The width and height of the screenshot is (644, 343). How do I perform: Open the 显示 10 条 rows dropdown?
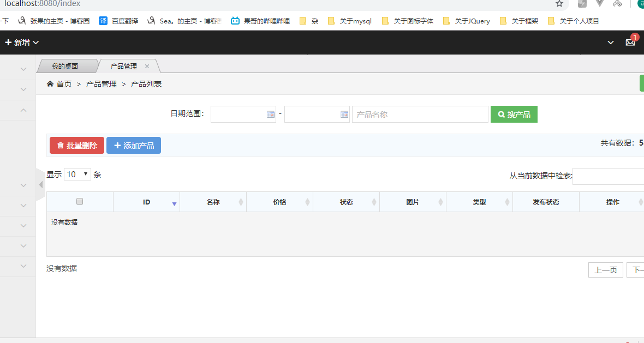77,174
